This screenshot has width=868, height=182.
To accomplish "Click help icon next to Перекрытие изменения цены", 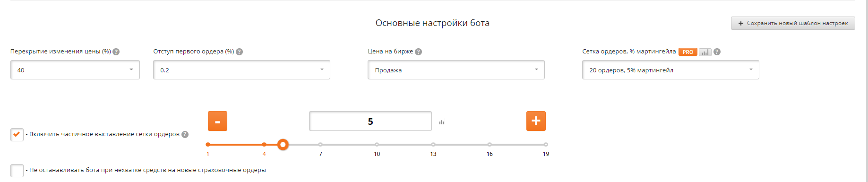I will pyautogui.click(x=116, y=52).
